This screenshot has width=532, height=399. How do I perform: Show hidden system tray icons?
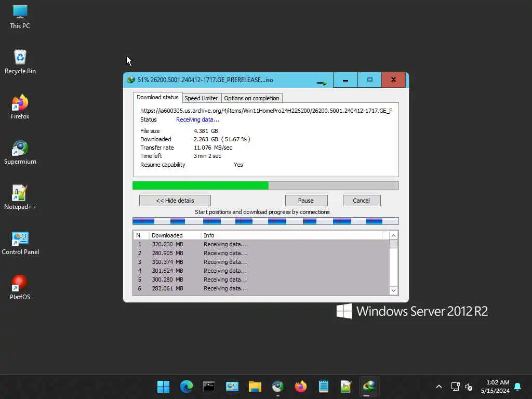pyautogui.click(x=438, y=387)
